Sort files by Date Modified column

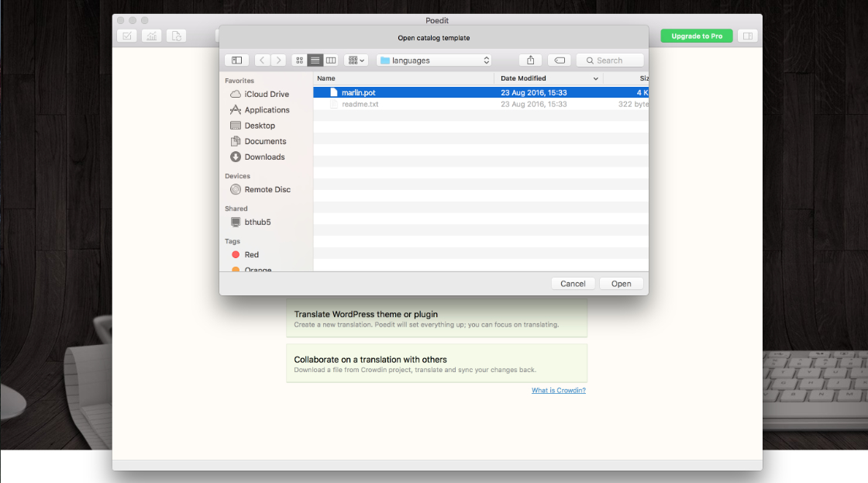pos(549,78)
